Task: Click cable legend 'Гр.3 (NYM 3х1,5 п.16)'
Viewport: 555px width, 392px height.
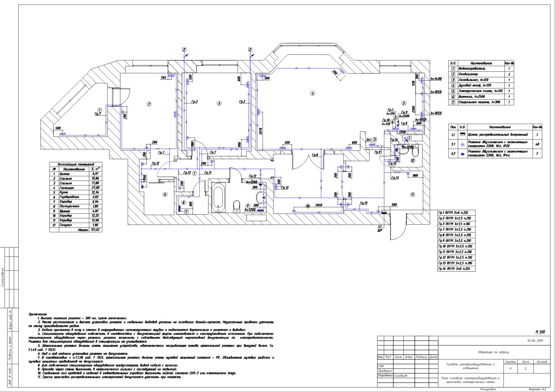Action: pos(454,224)
